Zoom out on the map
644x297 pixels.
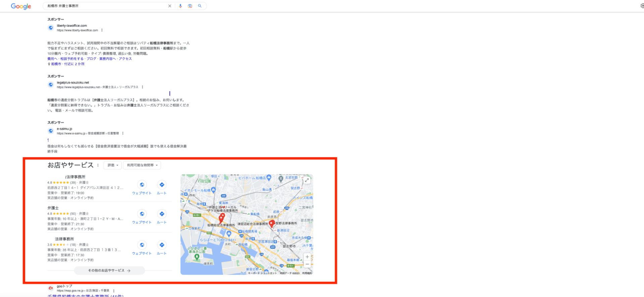click(307, 264)
